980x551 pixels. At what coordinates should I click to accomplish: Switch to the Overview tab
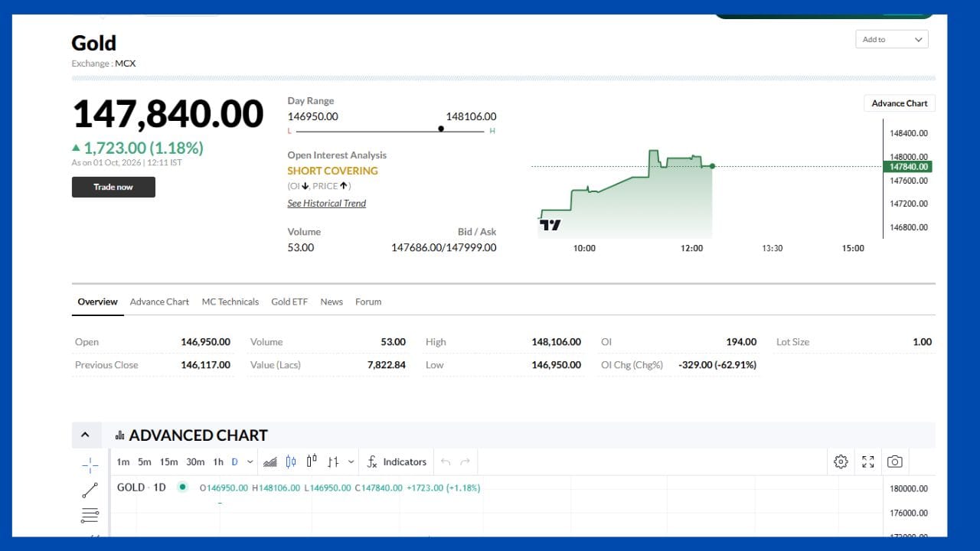click(97, 302)
